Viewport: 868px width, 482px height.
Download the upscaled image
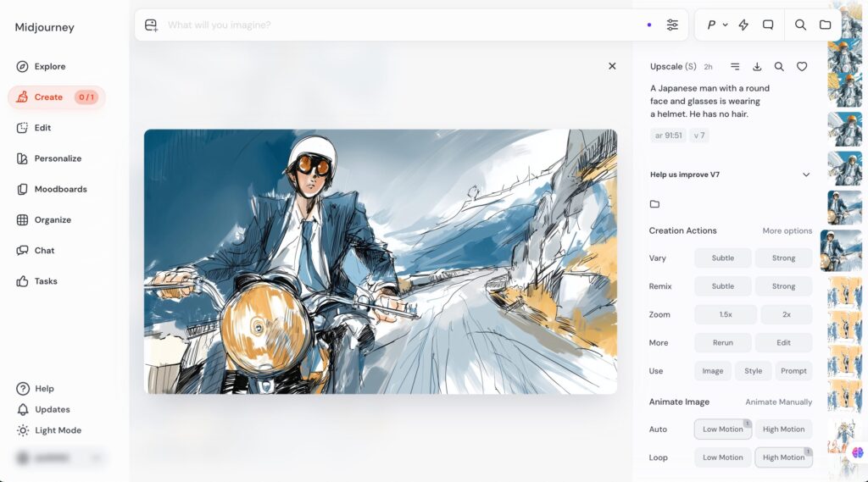(757, 67)
